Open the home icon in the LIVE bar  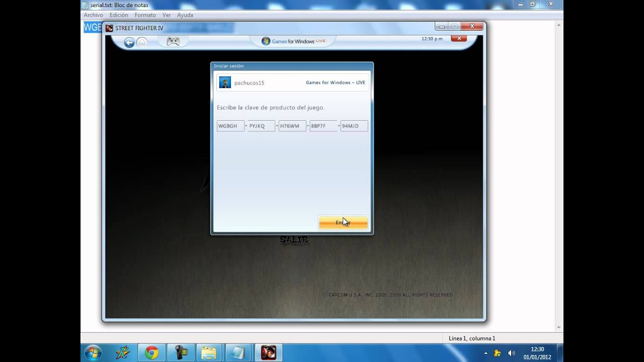pyautogui.click(x=142, y=42)
